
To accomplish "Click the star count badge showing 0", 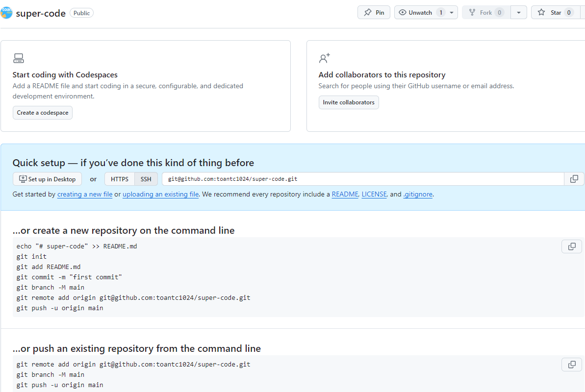I will 569,12.
